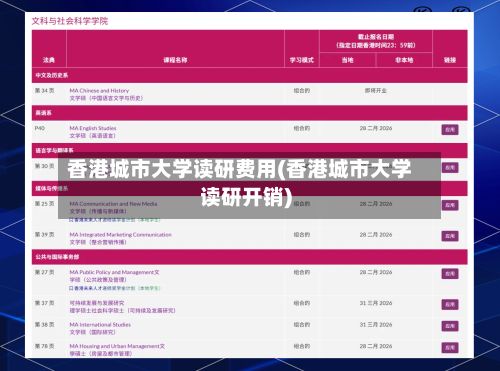
Task: Click the 截止报名日期 header
Action: (x=376, y=37)
